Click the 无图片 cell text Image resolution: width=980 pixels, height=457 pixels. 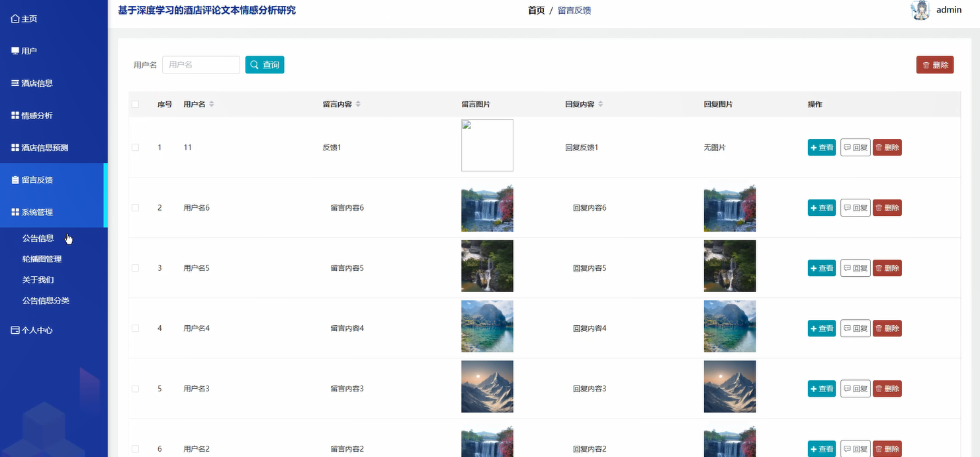(x=715, y=147)
